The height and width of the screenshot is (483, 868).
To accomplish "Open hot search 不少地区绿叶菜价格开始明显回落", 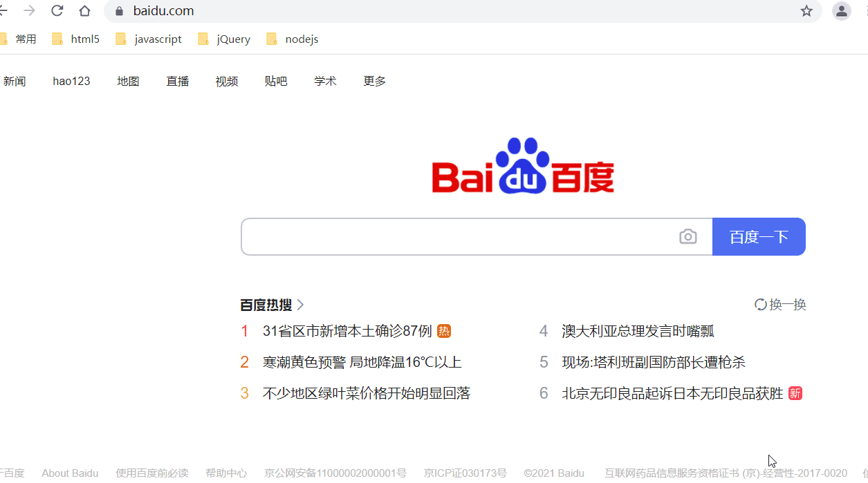I will click(367, 393).
